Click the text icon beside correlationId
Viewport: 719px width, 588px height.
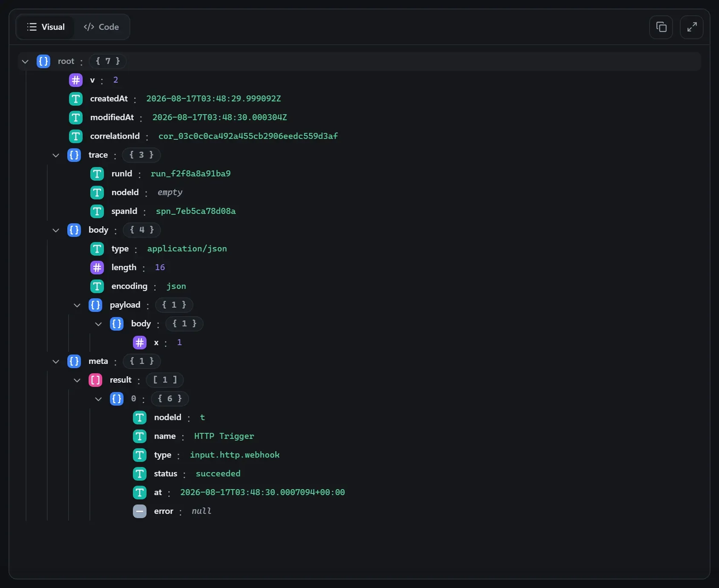pyautogui.click(x=76, y=136)
